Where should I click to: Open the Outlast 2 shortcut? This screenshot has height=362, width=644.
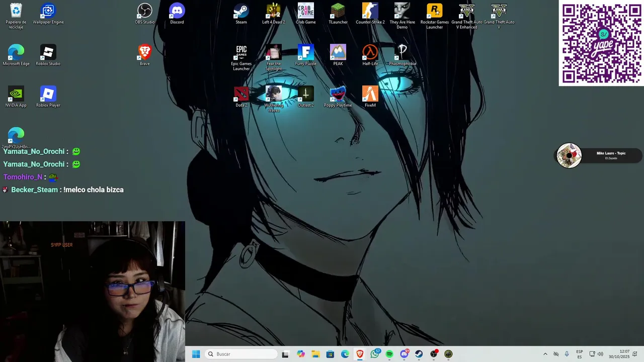coord(306,97)
